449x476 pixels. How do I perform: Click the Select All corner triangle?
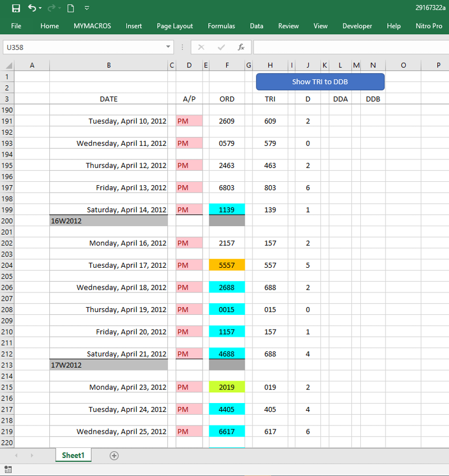click(8, 66)
